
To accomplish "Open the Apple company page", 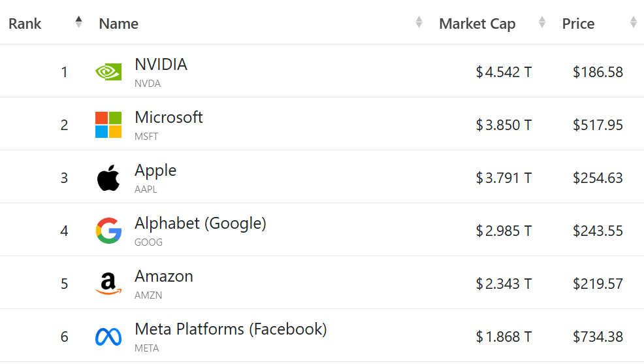I will pos(155,171).
